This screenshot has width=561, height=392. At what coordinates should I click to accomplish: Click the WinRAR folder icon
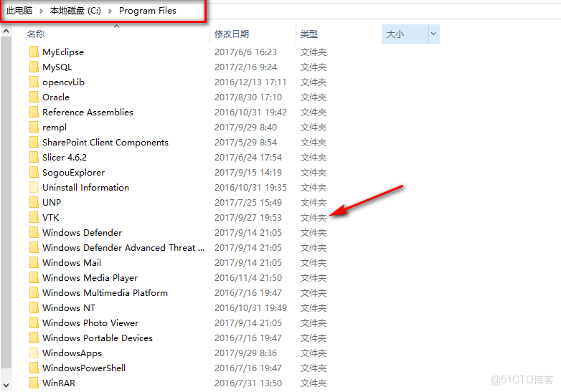point(34,383)
